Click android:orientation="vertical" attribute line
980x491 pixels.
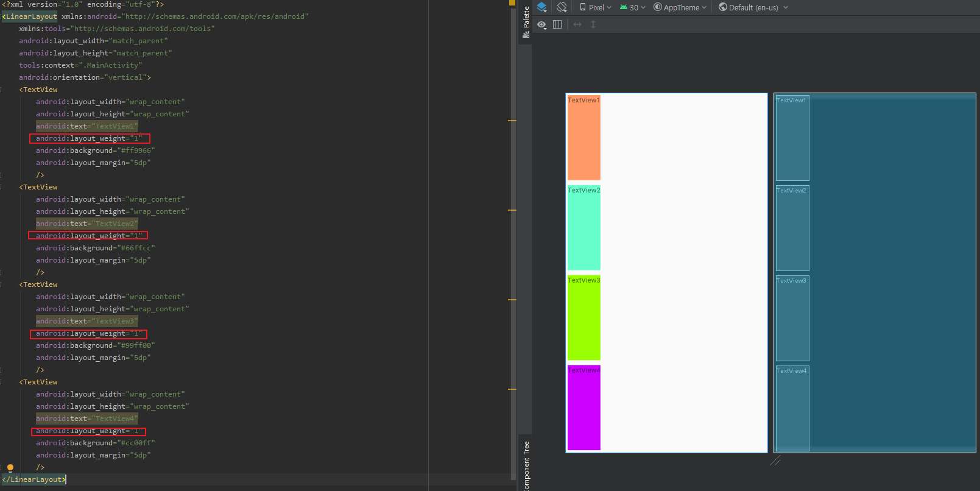point(85,77)
